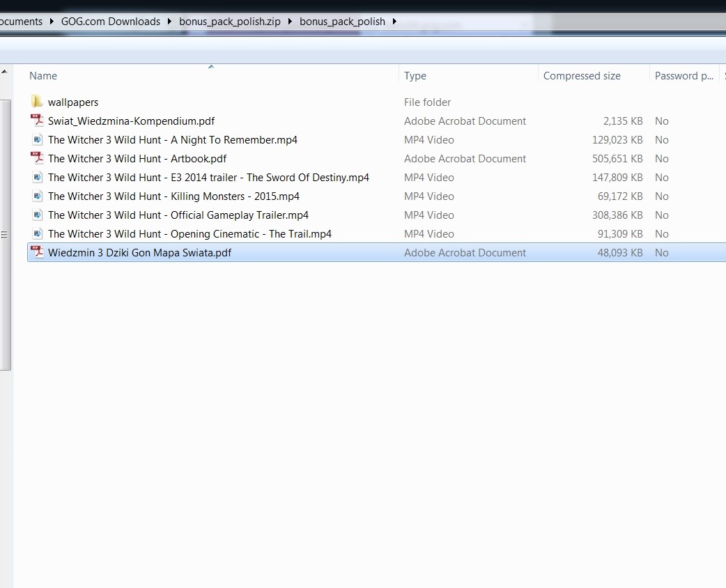This screenshot has height=588, width=726.
Task: Sort list by Type column header
Action: [x=415, y=75]
